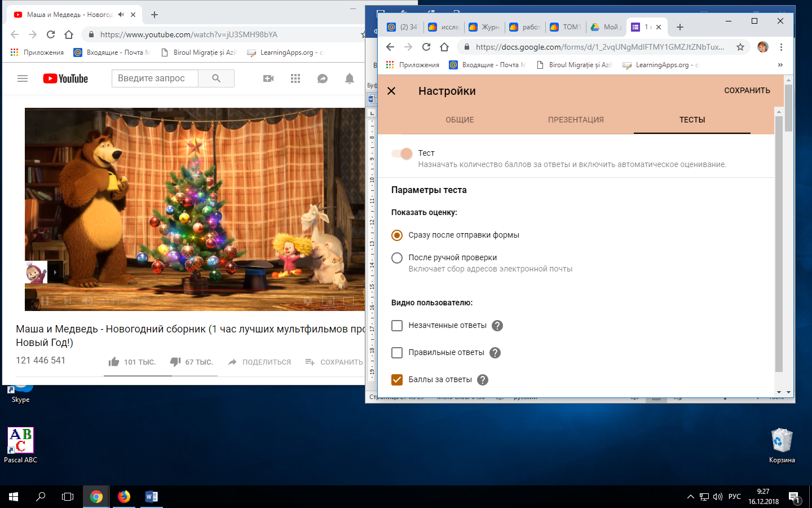Like the Masha and Bear video
Screen dimensions: 812x508
(114, 362)
